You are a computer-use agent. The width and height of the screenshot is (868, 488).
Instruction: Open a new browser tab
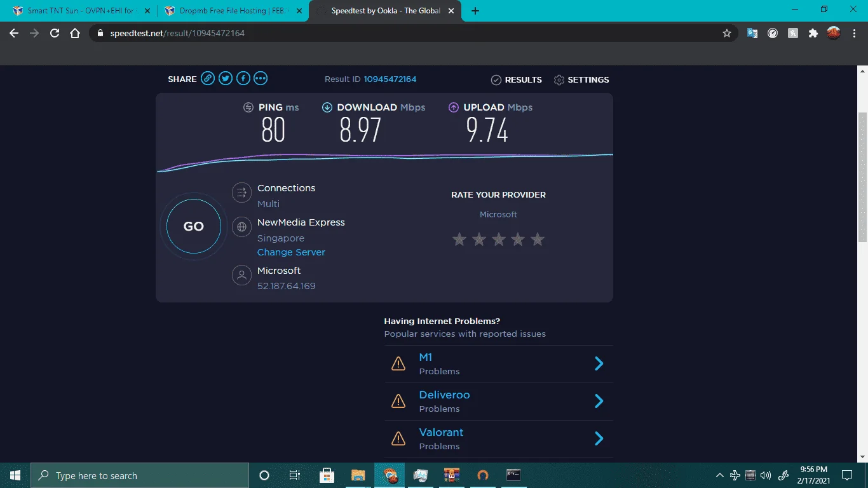[x=475, y=11]
